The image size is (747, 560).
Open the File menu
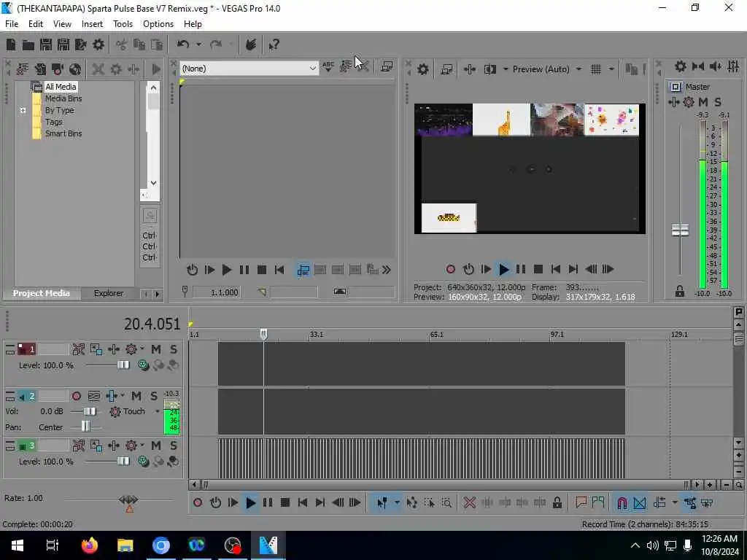12,24
